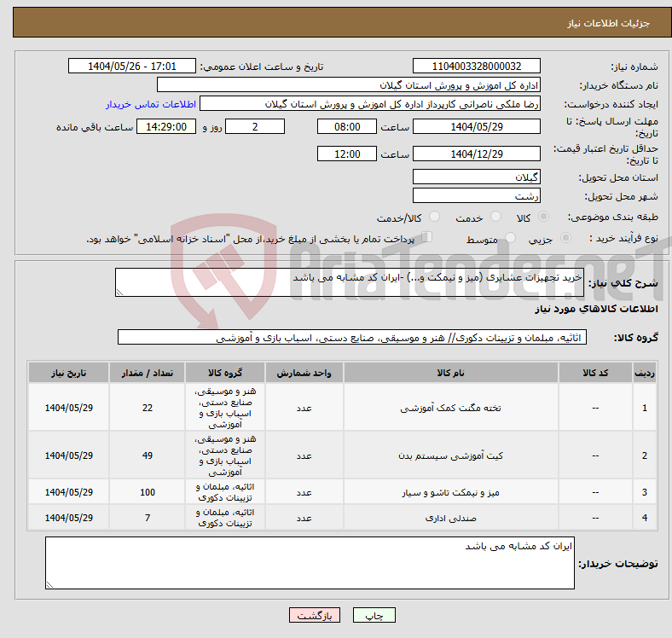This screenshot has width=672, height=638.
Task: Select the کالا/خدمت radio button
Action: pyautogui.click(x=434, y=217)
